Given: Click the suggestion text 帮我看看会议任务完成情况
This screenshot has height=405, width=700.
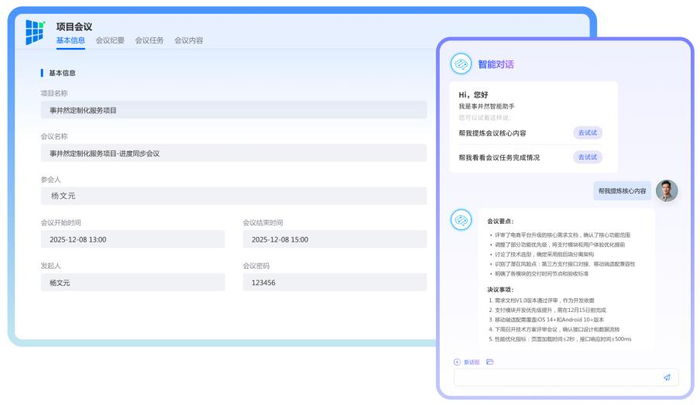Looking at the screenshot, I should click(499, 158).
